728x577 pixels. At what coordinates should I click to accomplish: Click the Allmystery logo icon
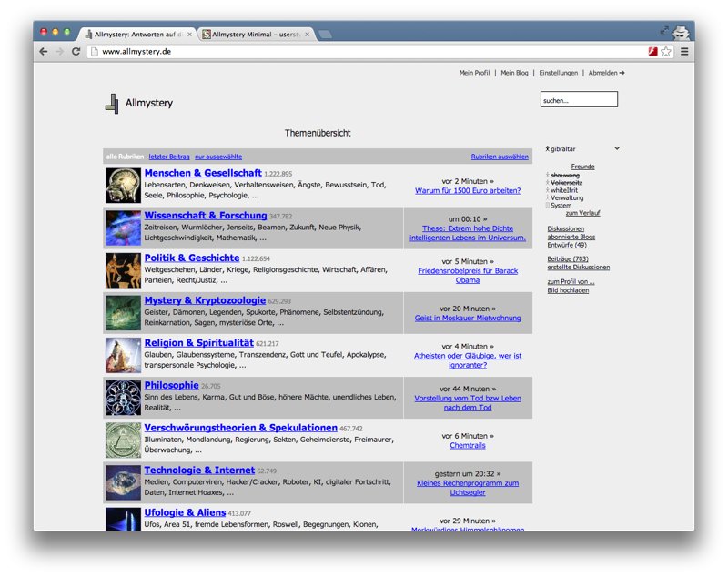point(111,103)
